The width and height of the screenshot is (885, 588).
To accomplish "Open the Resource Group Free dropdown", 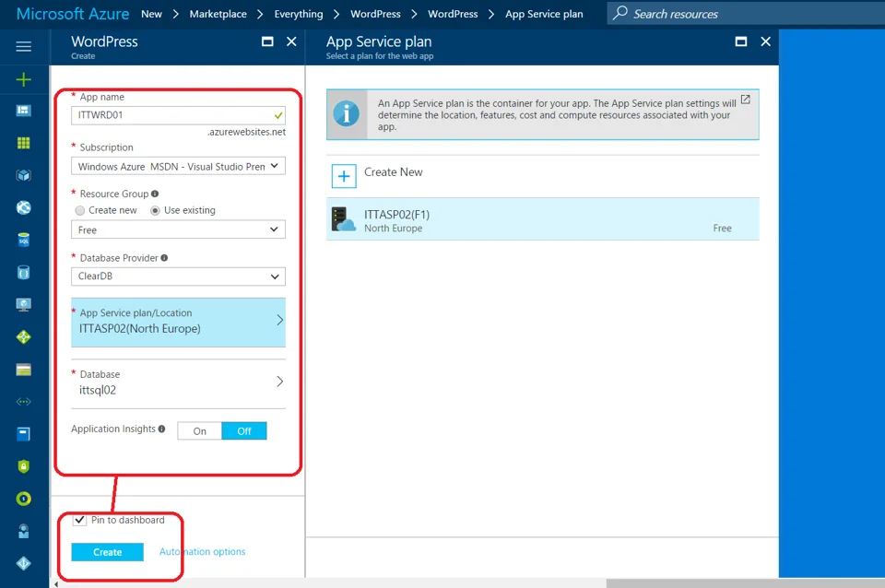I will coord(178,229).
